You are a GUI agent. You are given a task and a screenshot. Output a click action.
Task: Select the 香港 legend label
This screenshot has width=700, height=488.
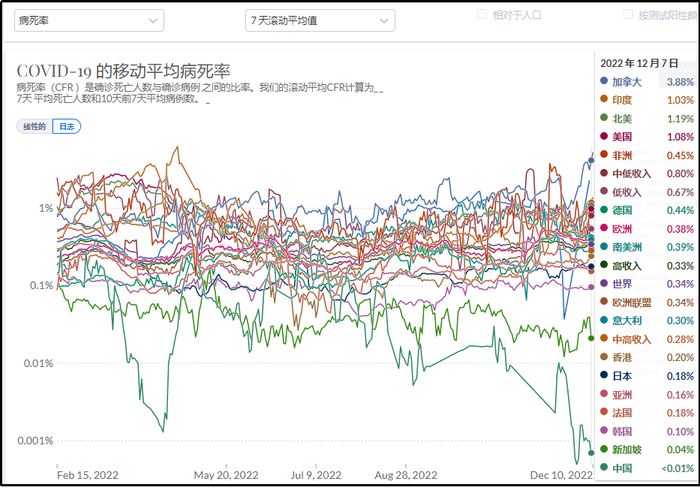(x=622, y=358)
